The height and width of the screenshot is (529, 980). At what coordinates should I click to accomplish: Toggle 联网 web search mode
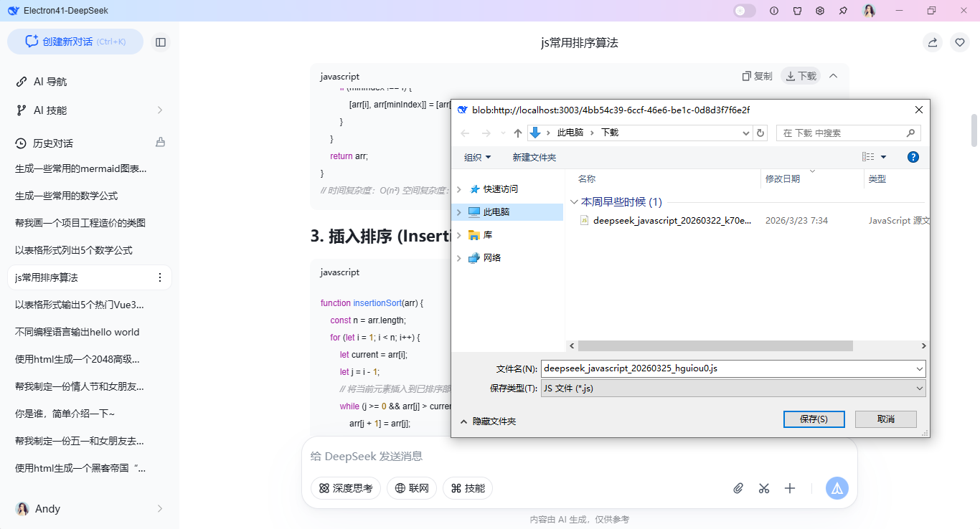pyautogui.click(x=412, y=487)
